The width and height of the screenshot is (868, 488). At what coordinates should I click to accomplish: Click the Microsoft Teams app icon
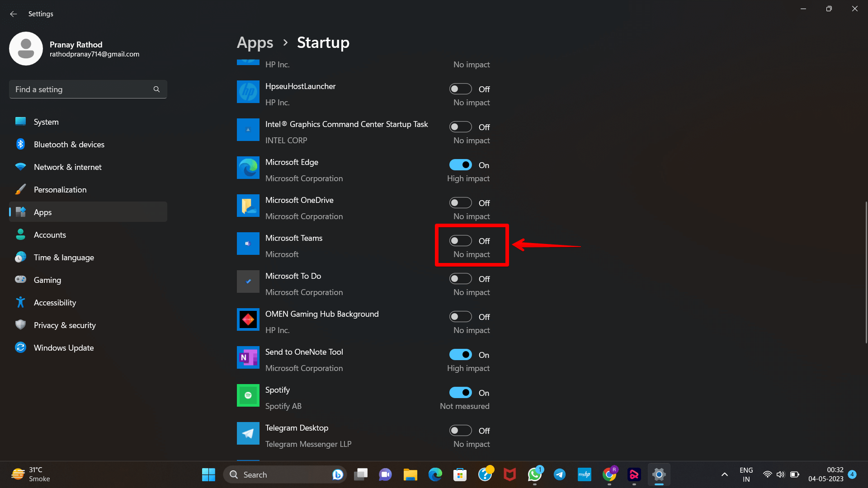248,244
